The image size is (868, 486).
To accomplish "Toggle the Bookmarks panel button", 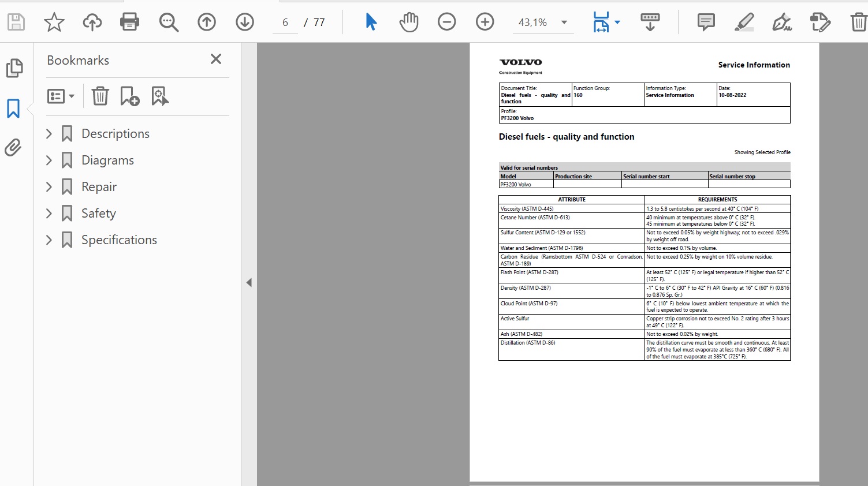I will click(x=13, y=109).
